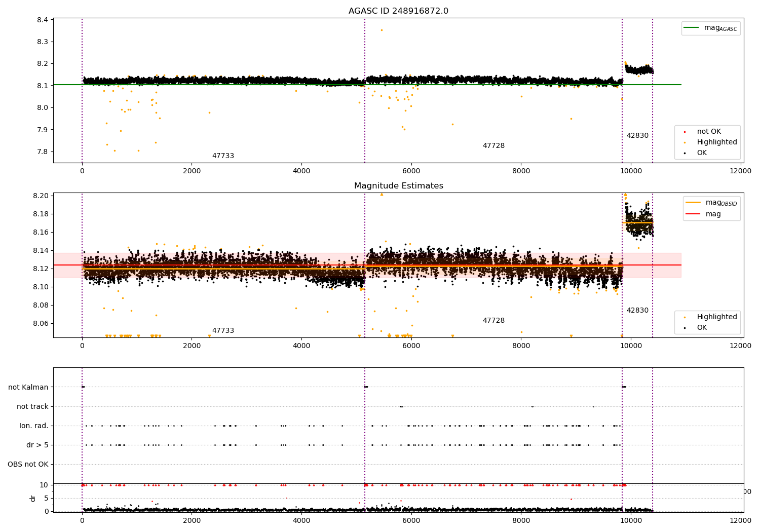This screenshot has width=760, height=532.
Task: Select 'not OK' legend entry in top plot
Action: 709,132
